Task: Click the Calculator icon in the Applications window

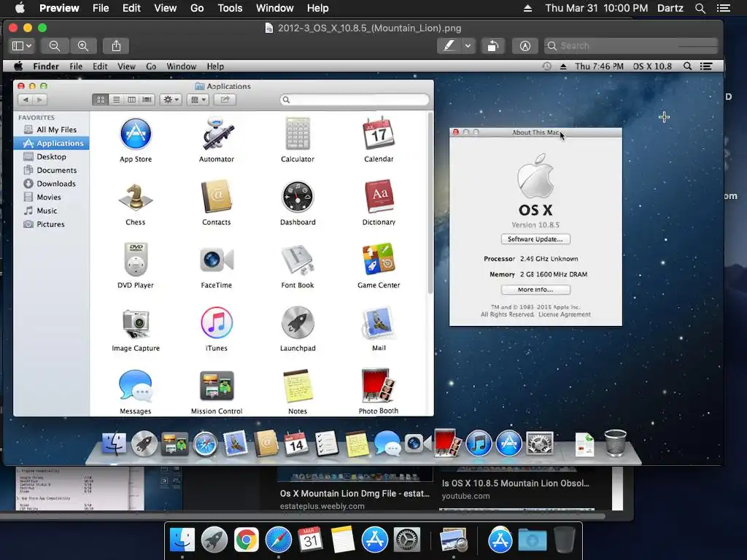Action: [298, 134]
